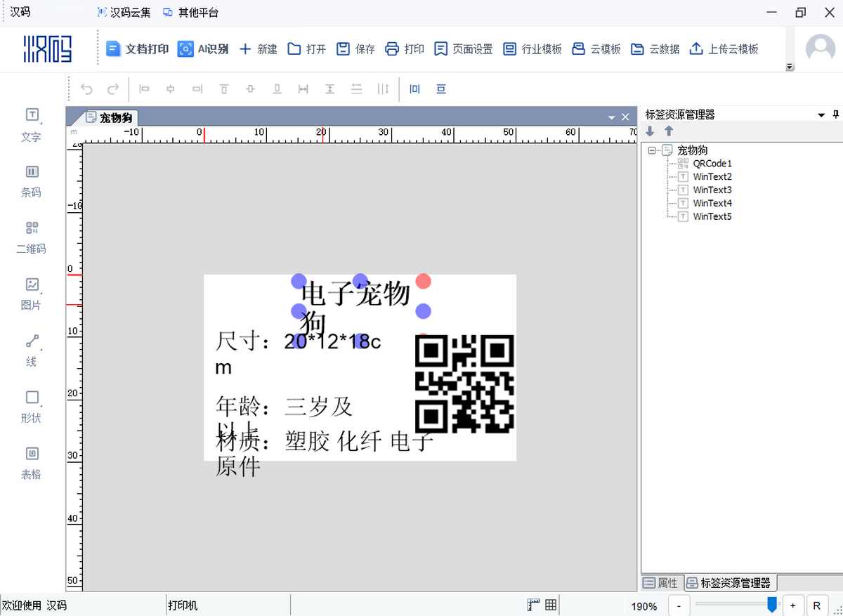Select WinText5 in the resource tree
This screenshot has height=616, width=843.
pos(712,217)
